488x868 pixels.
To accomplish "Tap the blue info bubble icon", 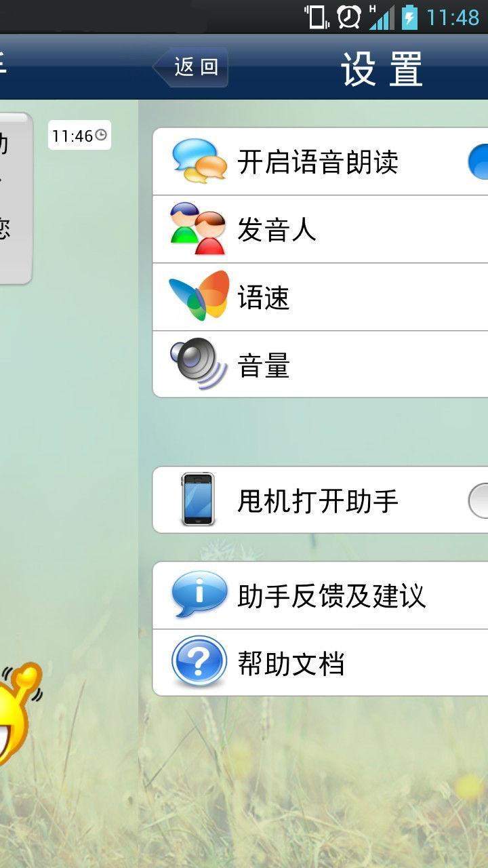I will click(x=199, y=594).
